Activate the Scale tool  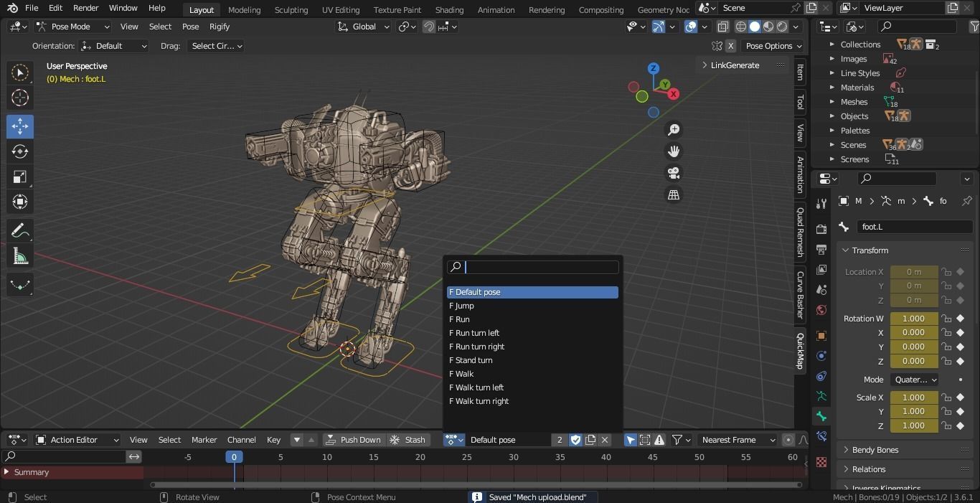[20, 177]
